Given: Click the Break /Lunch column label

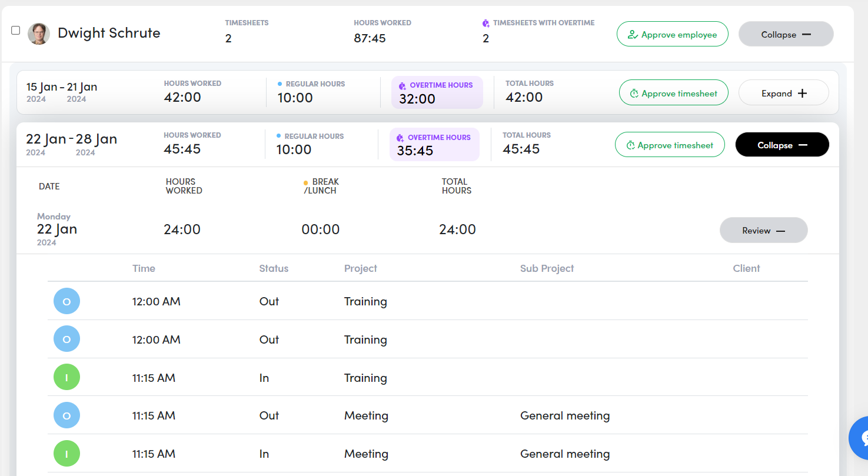Looking at the screenshot, I should point(321,186).
